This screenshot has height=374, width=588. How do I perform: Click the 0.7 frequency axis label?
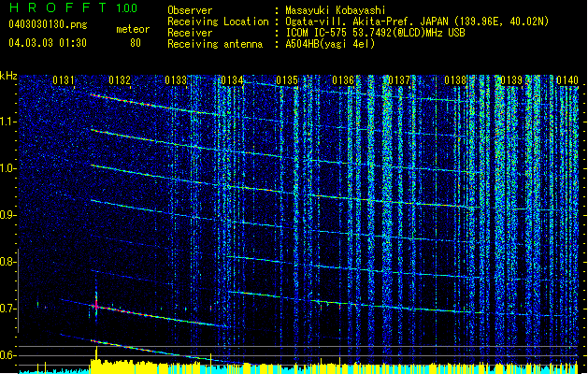(x=8, y=309)
